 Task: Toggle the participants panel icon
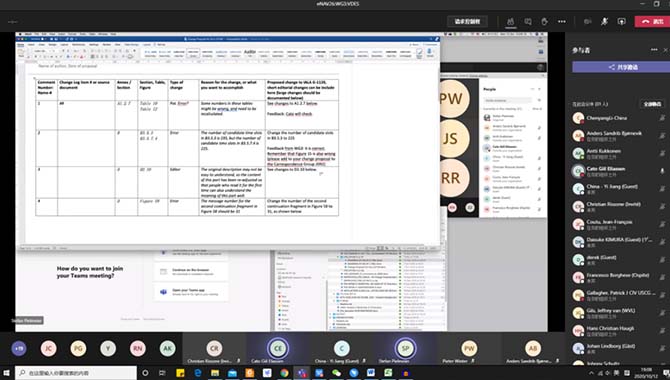click(x=511, y=21)
